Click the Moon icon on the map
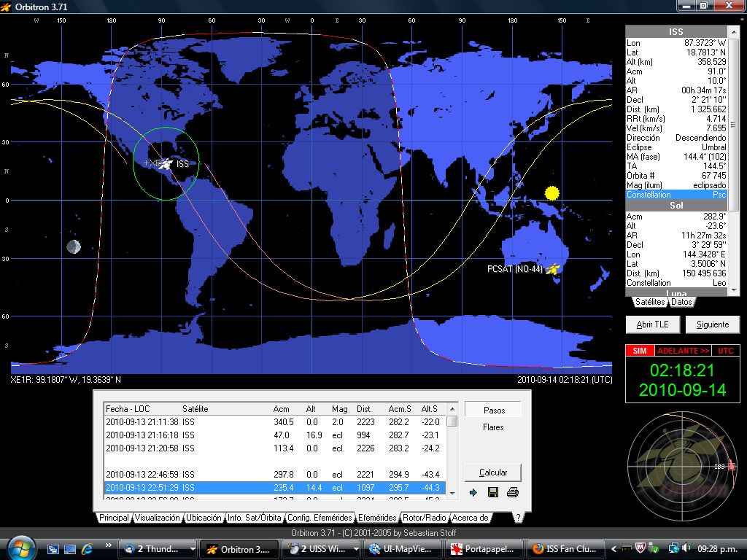The width and height of the screenshot is (747, 560). [74, 246]
